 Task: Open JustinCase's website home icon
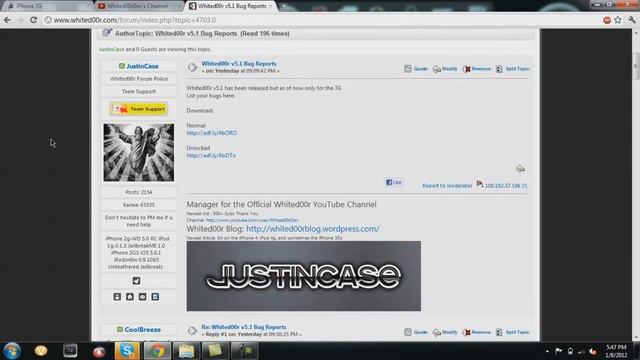[x=130, y=297]
